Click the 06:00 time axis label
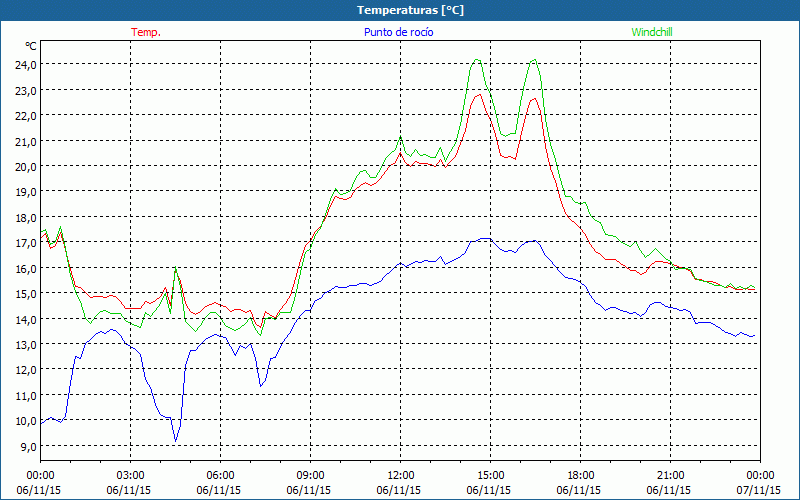This screenshot has height=500, width=800. tap(220, 476)
